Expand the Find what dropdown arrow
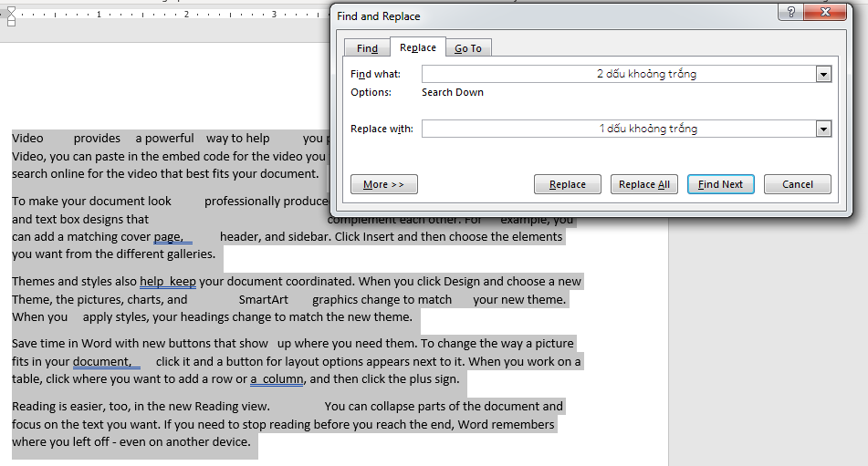The image size is (868, 466). point(824,75)
